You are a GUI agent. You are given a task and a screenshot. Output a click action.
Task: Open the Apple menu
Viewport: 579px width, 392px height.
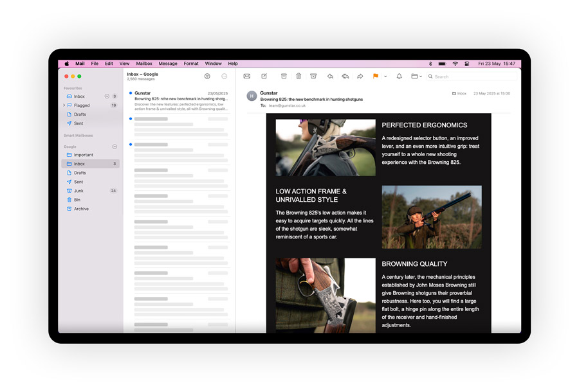[66, 64]
